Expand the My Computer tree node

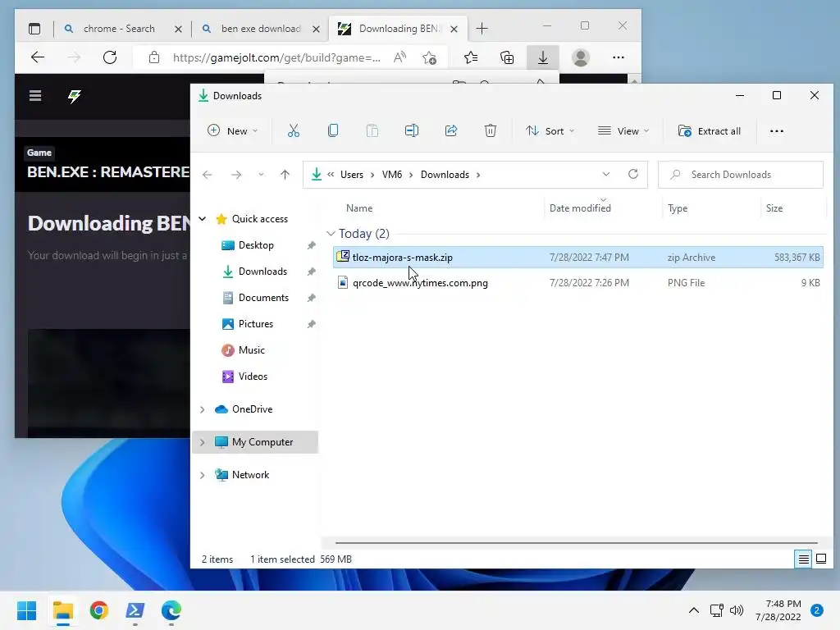point(203,442)
